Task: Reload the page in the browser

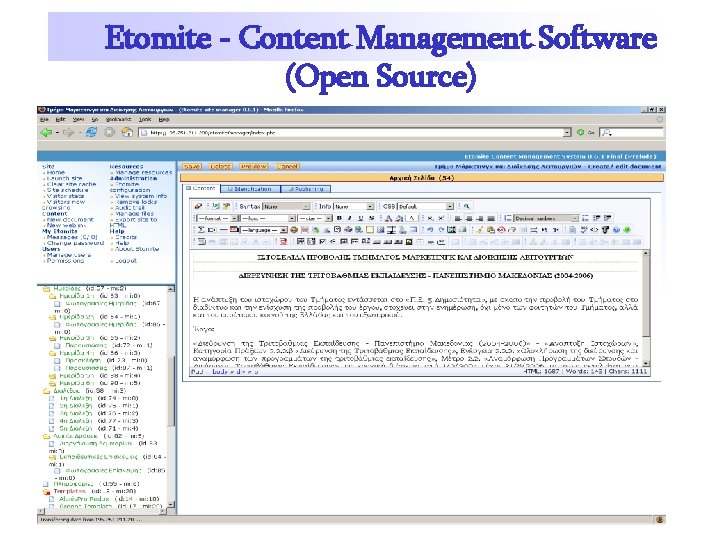Action: pyautogui.click(x=91, y=133)
